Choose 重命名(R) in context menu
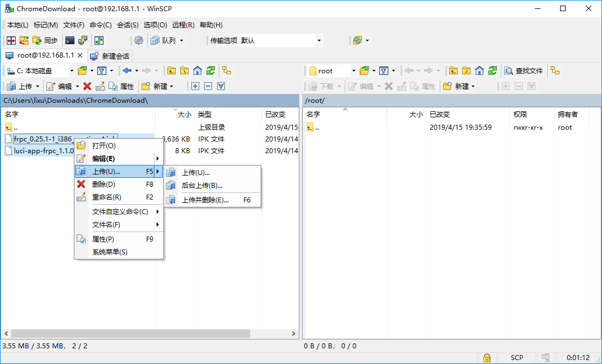 pos(119,197)
